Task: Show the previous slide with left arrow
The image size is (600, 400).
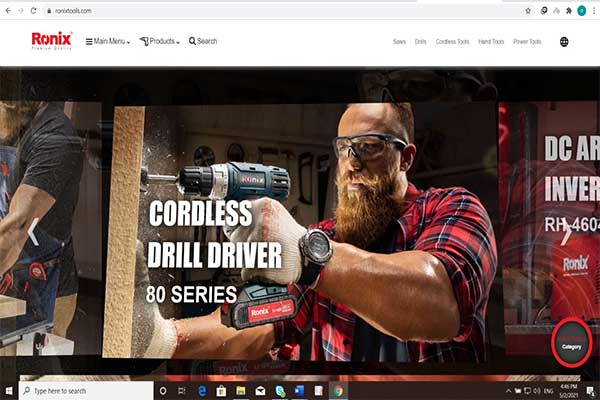Action: pyautogui.click(x=34, y=232)
